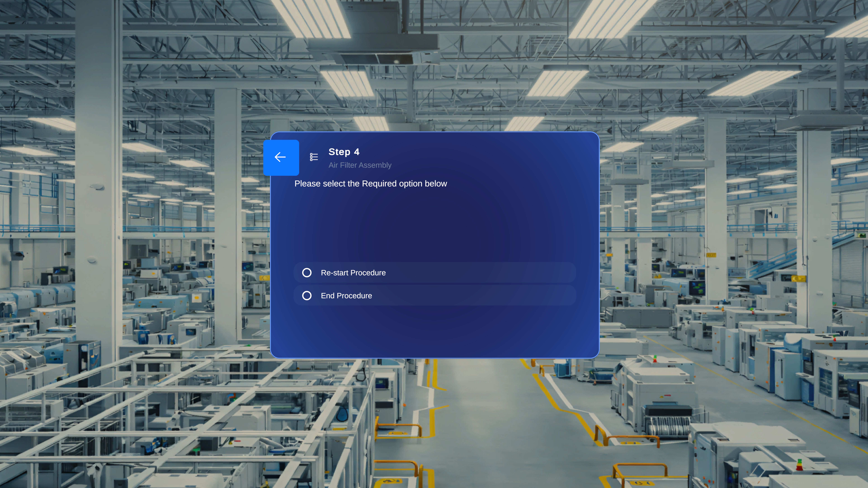Open the step list icon
Image resolution: width=868 pixels, height=488 pixels.
click(x=314, y=157)
